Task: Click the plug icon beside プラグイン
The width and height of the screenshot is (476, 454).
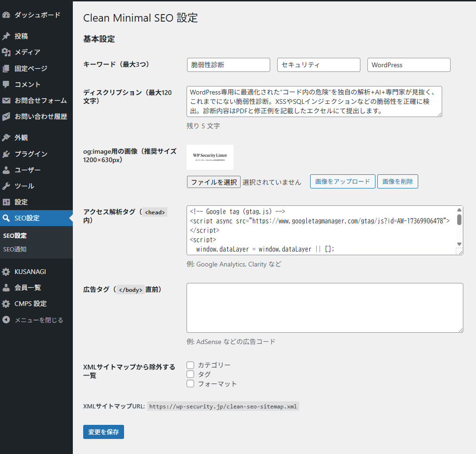Action: (6, 154)
